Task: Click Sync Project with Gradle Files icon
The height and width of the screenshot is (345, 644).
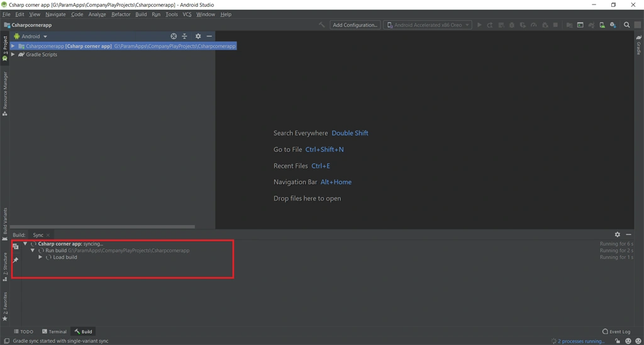Action: pos(591,25)
